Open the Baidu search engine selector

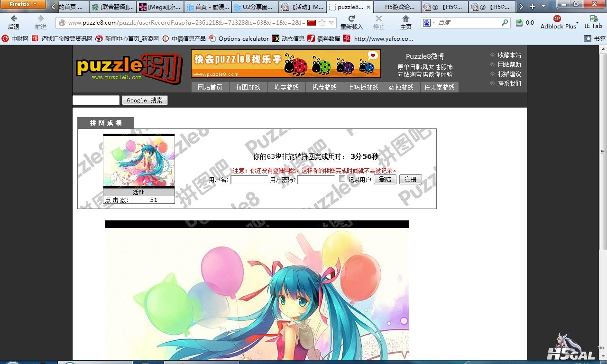pyautogui.click(x=428, y=23)
